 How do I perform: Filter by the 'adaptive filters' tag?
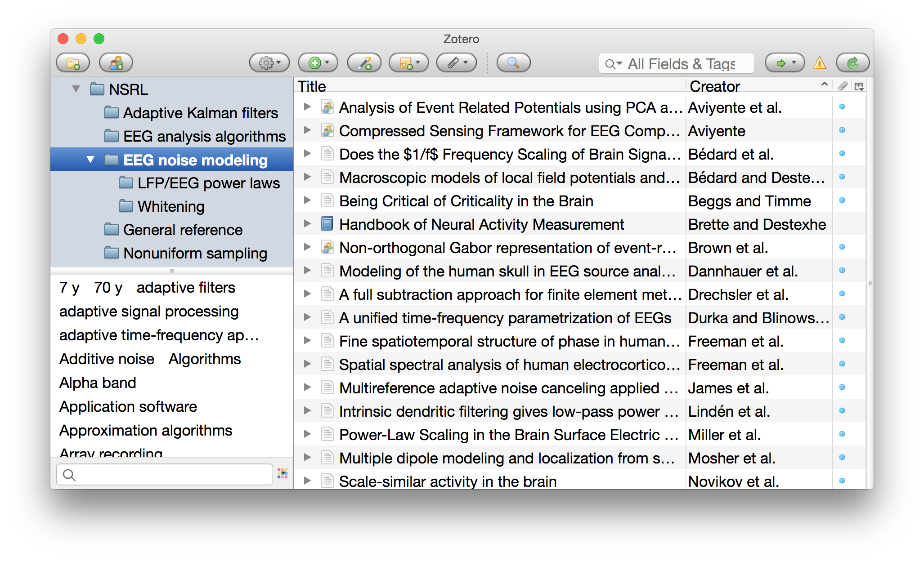186,287
